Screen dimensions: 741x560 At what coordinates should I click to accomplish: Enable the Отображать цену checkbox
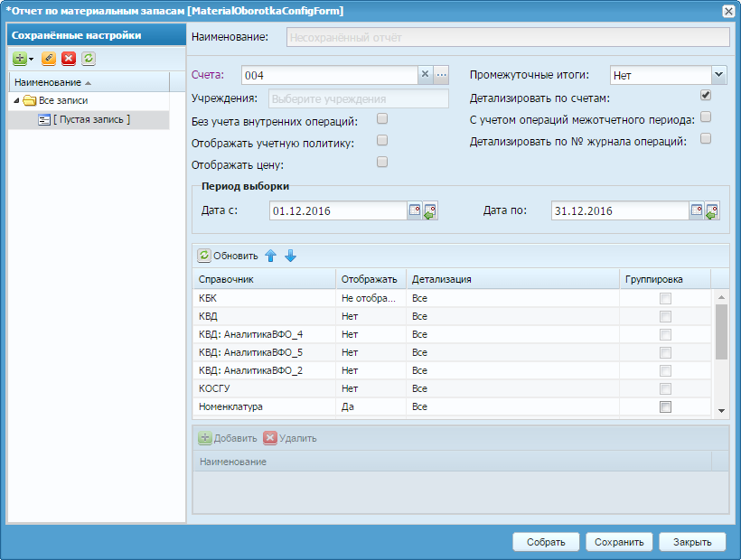[382, 162]
